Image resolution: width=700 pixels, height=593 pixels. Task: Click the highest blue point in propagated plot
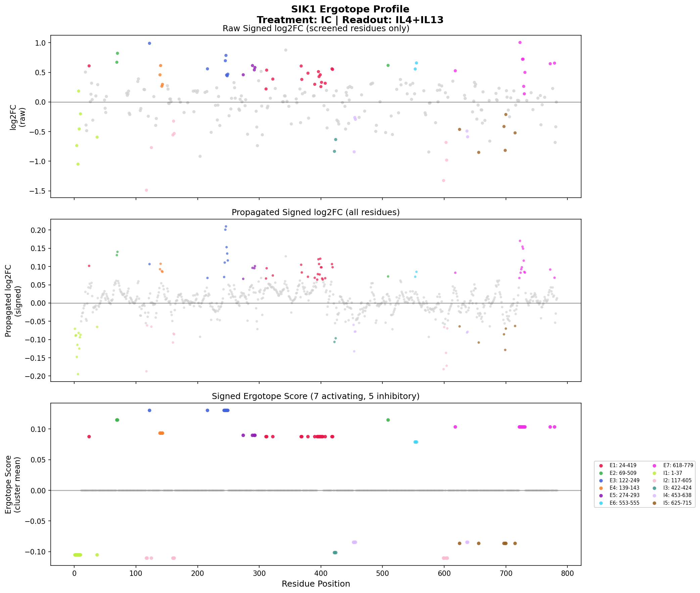click(x=226, y=227)
